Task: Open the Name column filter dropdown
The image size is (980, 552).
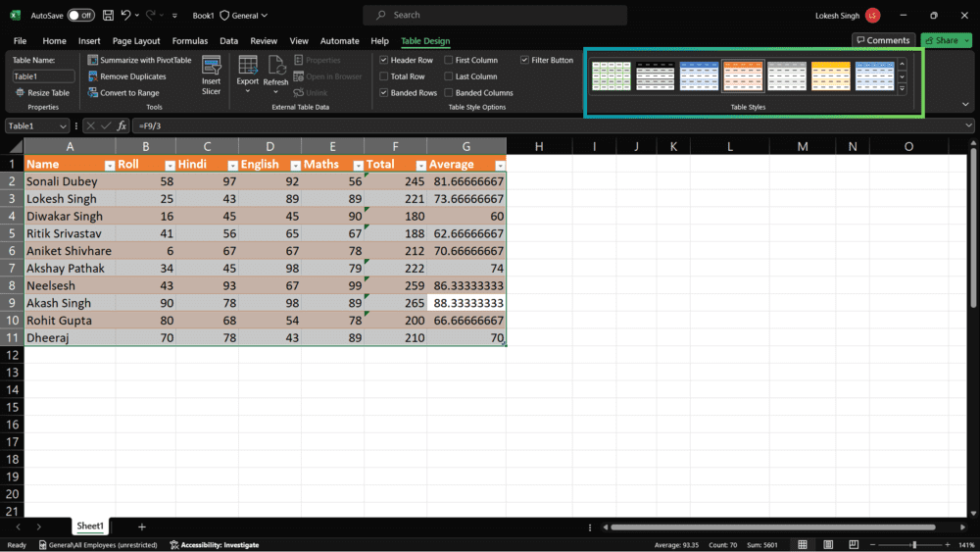Action: coord(110,165)
